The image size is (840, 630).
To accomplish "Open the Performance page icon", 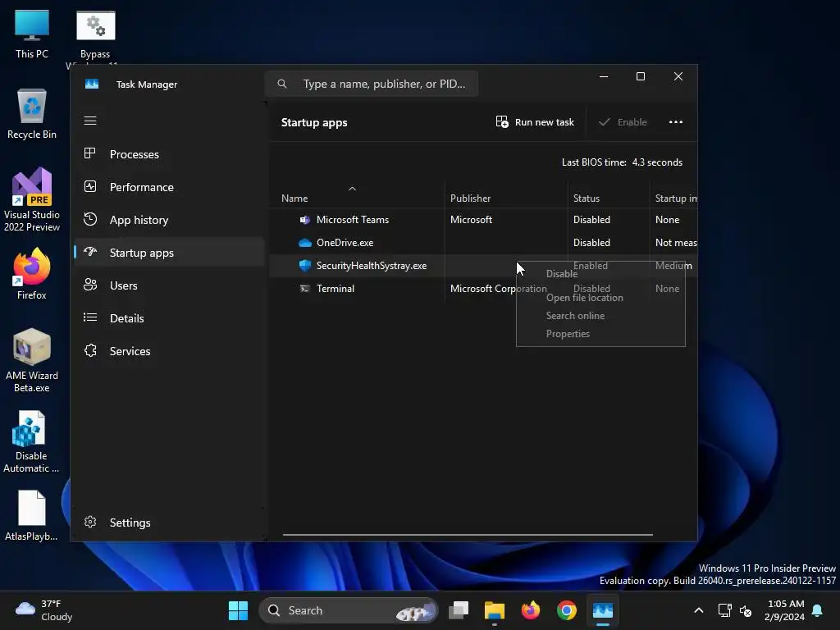I will [90, 186].
